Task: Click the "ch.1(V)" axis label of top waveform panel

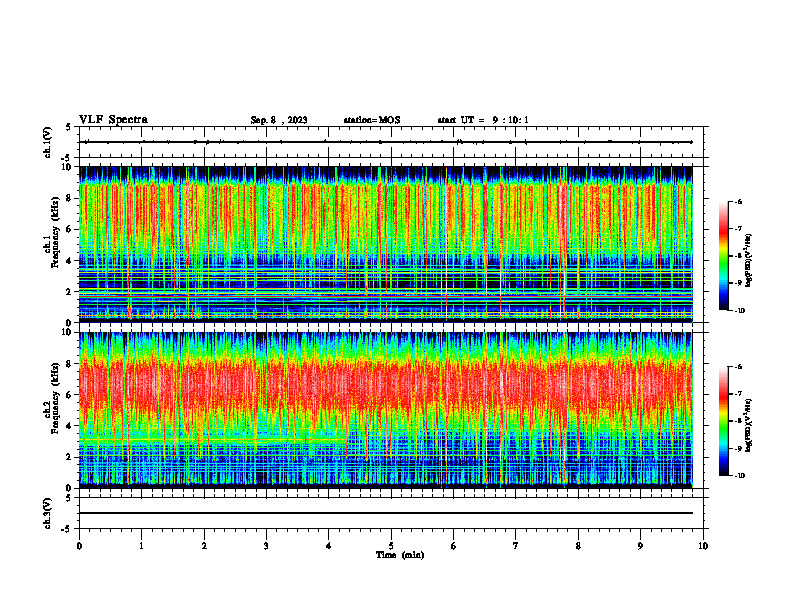Action: (48, 142)
